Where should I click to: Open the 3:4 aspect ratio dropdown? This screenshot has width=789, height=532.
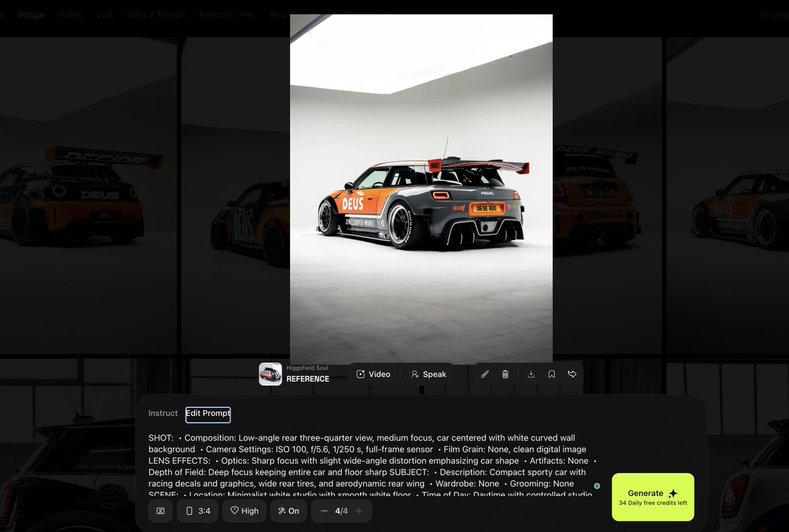197,511
